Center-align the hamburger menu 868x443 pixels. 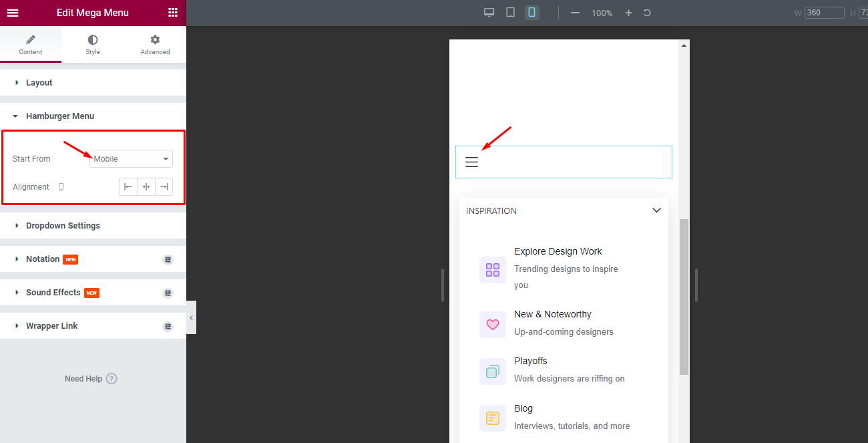click(x=146, y=186)
